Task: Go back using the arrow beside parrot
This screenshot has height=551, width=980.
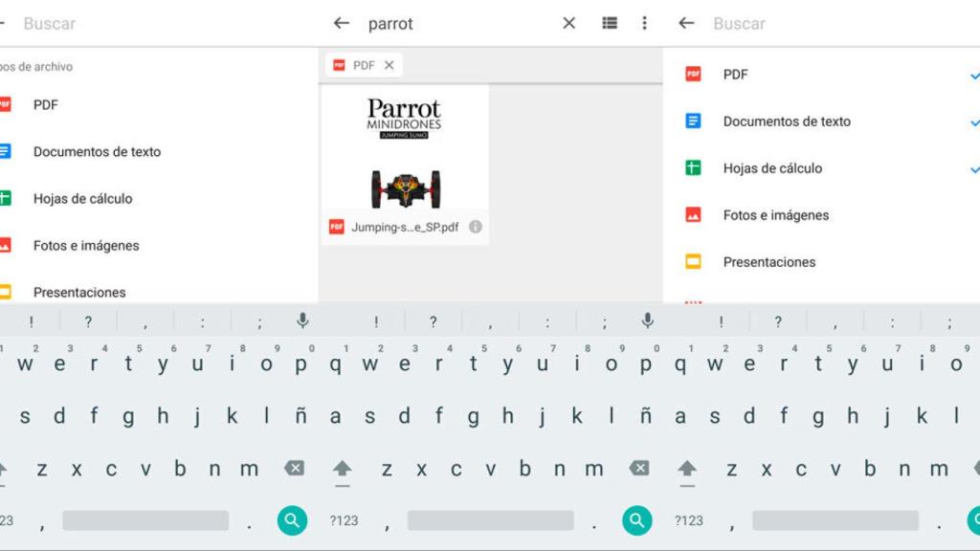Action: click(341, 23)
